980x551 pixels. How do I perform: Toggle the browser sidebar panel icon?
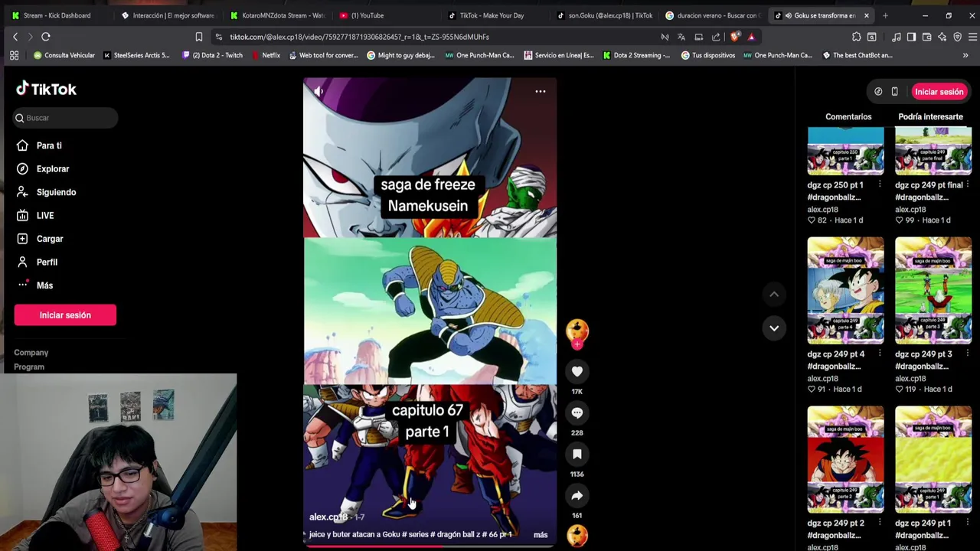point(911,37)
